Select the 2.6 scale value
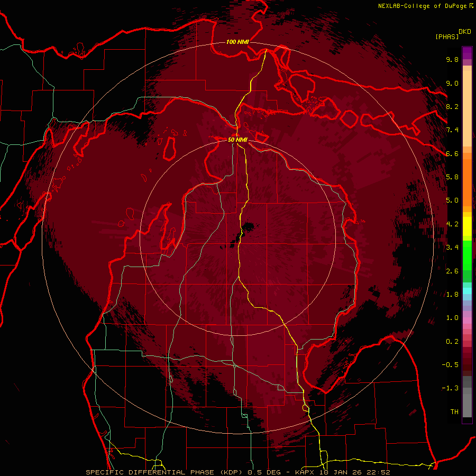This screenshot has width=476, height=476. coord(452,271)
